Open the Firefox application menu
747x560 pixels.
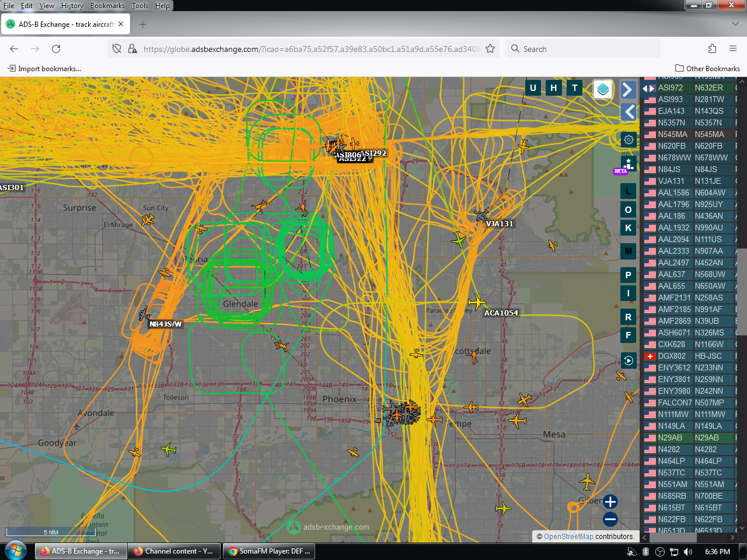[733, 49]
